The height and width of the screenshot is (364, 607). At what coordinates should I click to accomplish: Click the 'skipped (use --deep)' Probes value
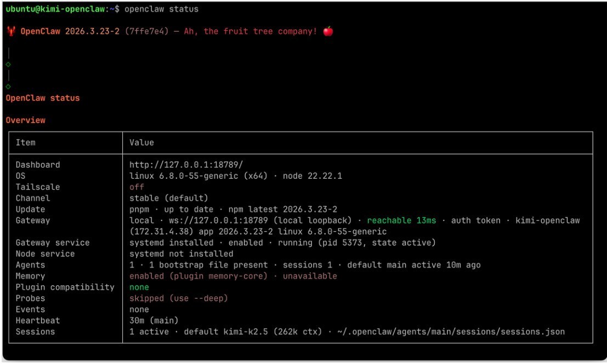coord(178,298)
